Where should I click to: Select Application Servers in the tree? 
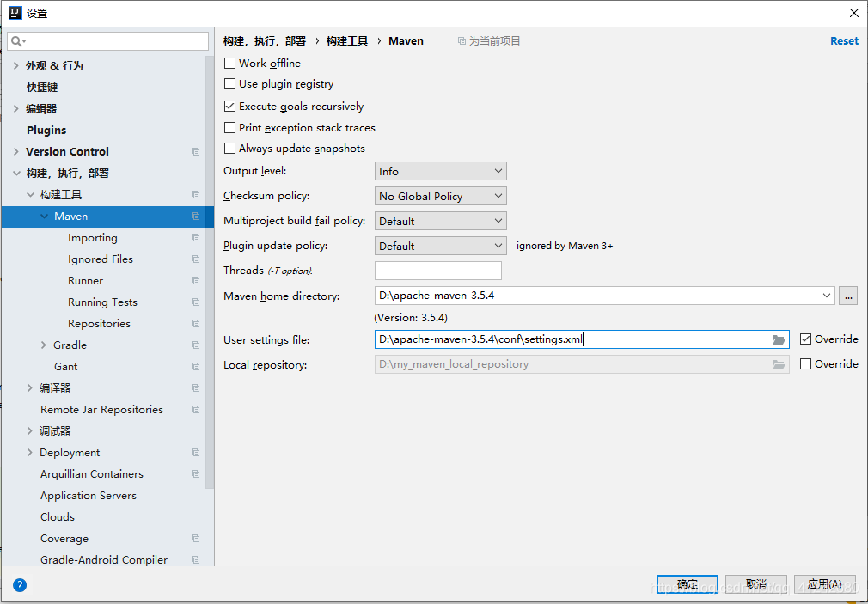[88, 496]
